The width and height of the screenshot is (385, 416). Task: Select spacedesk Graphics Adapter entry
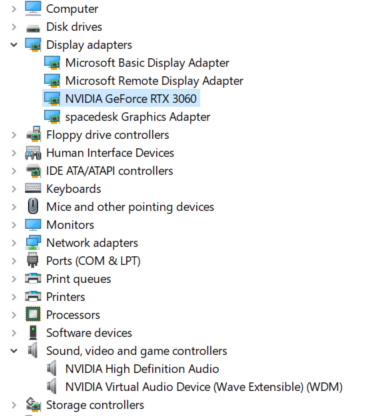pos(137,117)
